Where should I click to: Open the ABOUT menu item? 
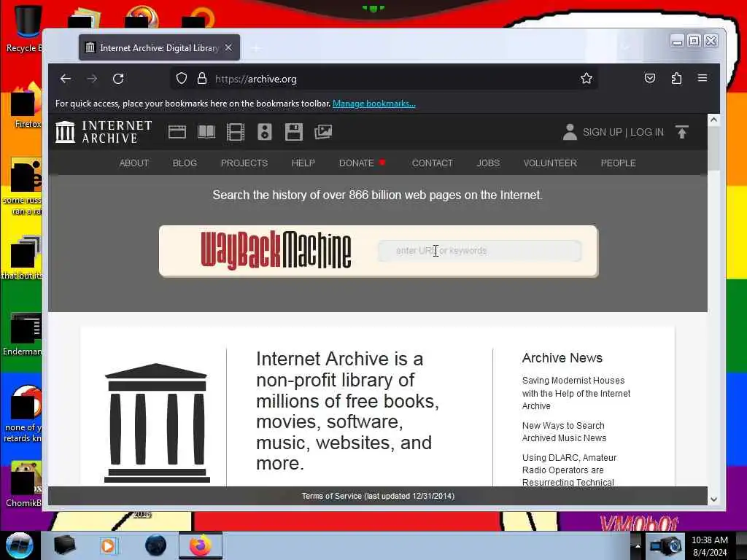pyautogui.click(x=134, y=163)
